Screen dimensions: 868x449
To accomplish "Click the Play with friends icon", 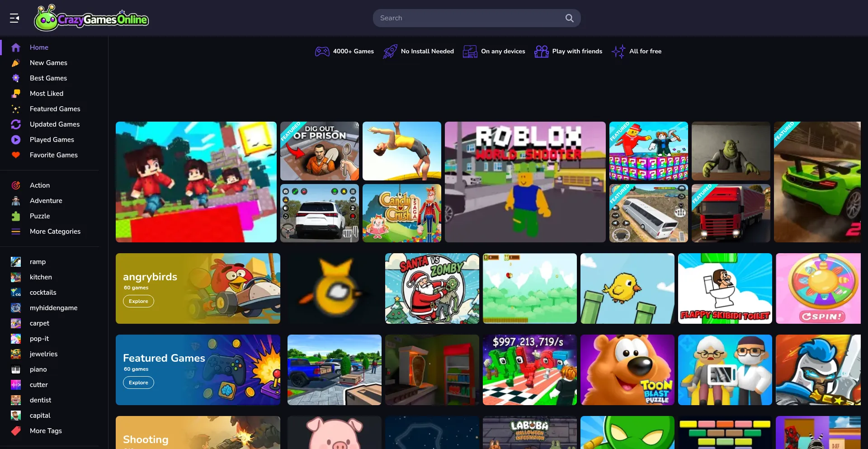I will [x=541, y=51].
